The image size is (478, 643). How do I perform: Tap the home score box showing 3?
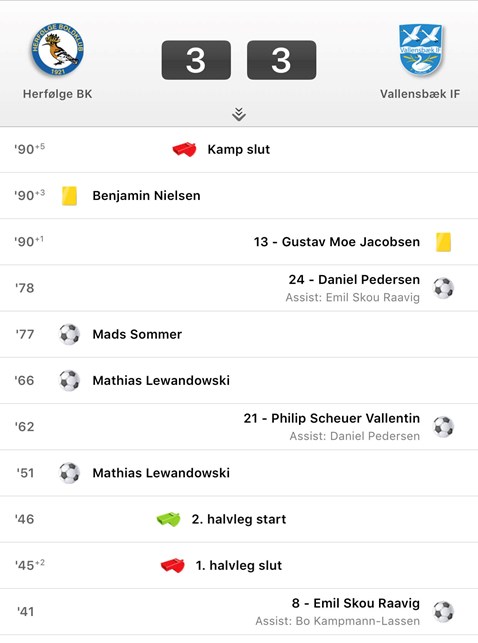196,60
